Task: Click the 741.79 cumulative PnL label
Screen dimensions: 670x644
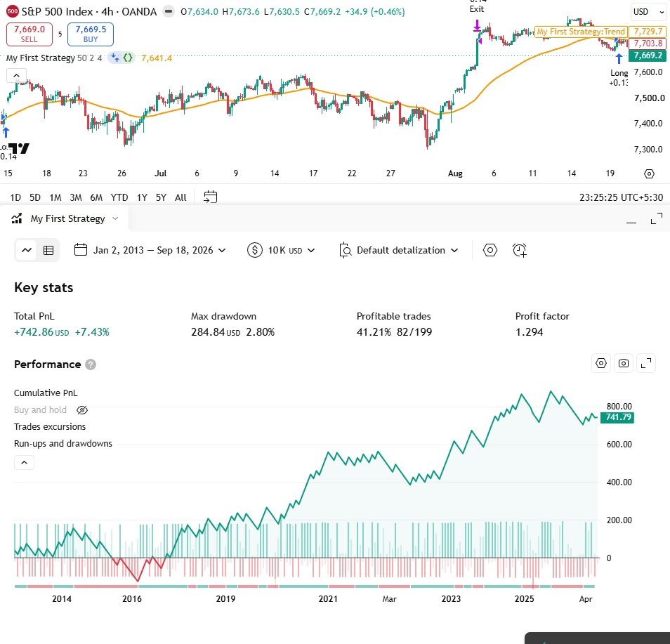Action: (x=617, y=417)
